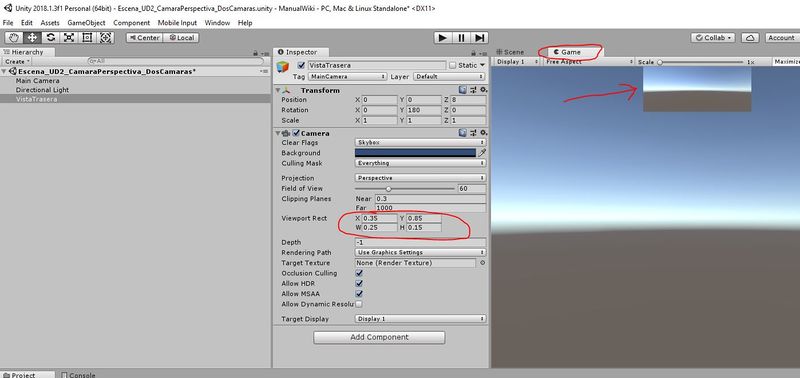Open the Camera settings gear menu
The width and height of the screenshot is (800, 378).
(483, 133)
